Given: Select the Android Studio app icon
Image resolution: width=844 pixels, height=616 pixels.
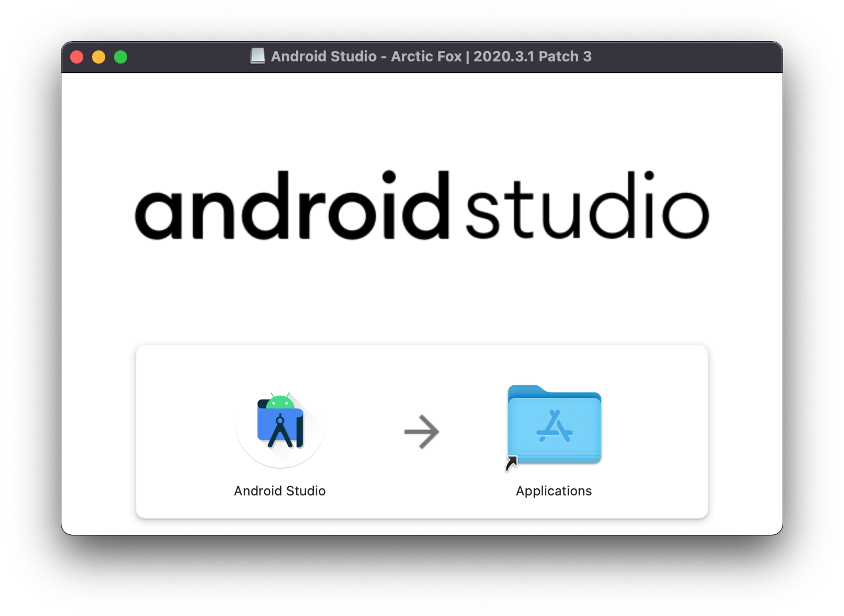Looking at the screenshot, I should point(280,430).
